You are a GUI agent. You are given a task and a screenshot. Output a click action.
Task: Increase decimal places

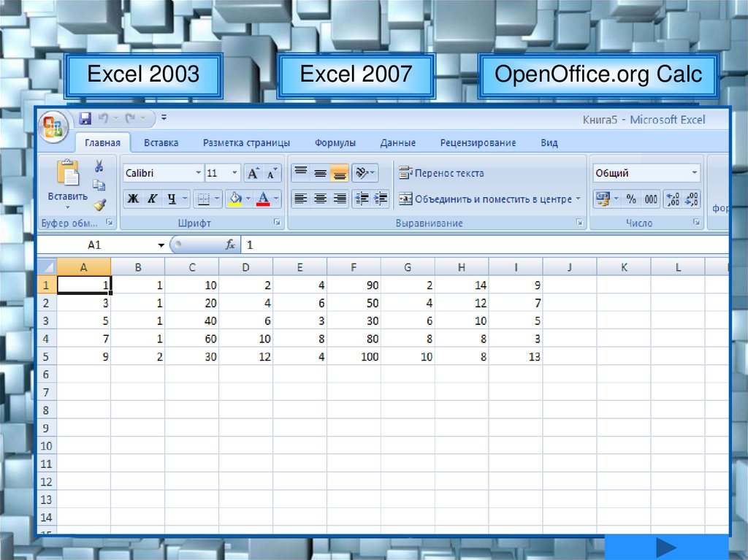click(673, 199)
